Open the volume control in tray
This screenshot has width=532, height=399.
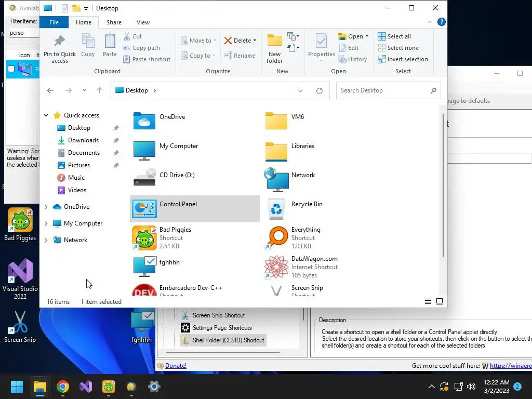[471, 387]
